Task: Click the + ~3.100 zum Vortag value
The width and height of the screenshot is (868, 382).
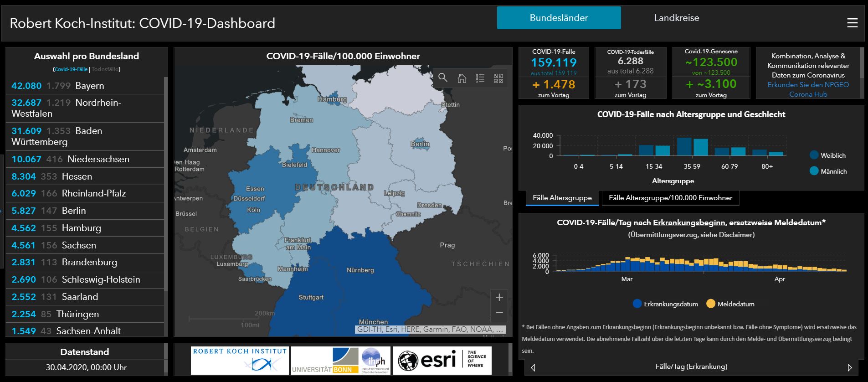Action: click(711, 84)
